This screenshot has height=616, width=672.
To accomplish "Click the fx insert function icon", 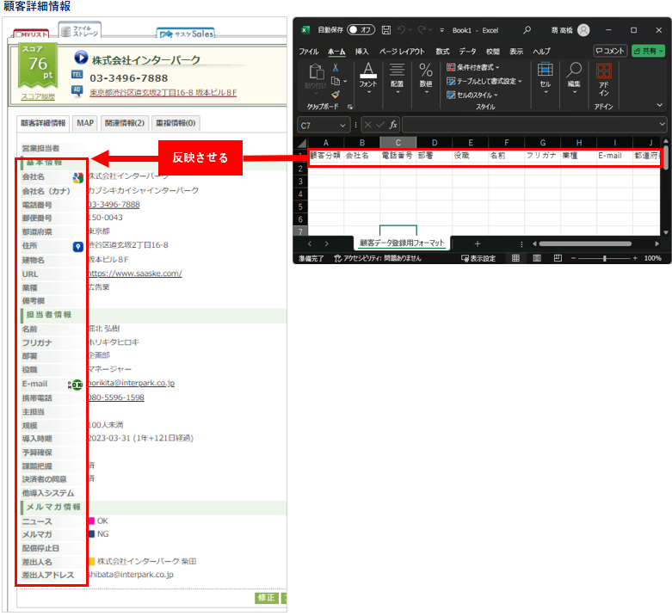I will tap(393, 125).
